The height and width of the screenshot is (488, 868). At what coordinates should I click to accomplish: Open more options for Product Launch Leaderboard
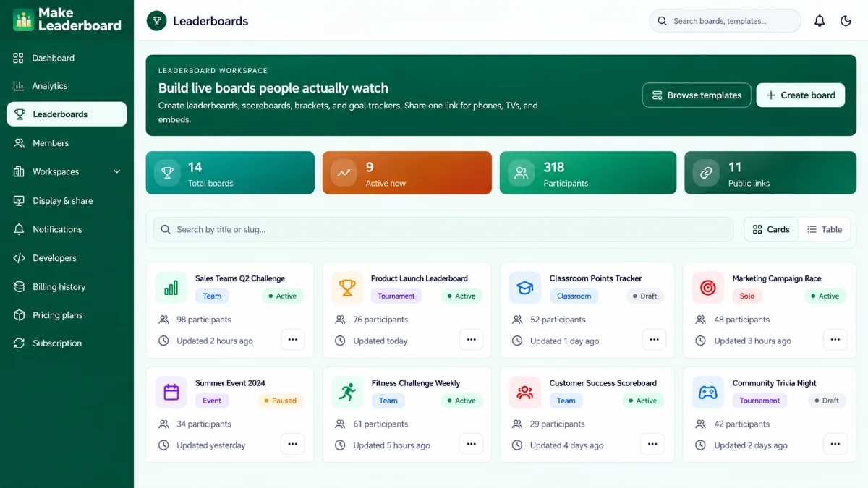coord(471,339)
